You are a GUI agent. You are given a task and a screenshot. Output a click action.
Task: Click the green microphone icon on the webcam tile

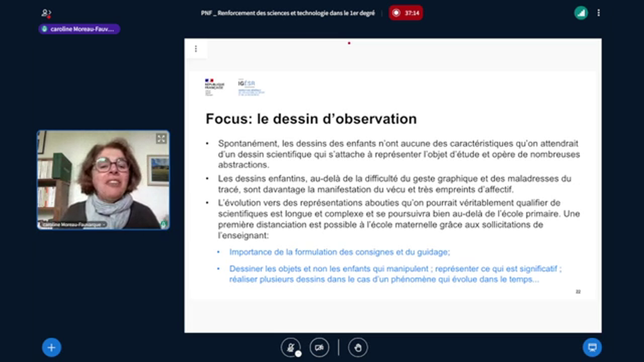click(x=164, y=224)
